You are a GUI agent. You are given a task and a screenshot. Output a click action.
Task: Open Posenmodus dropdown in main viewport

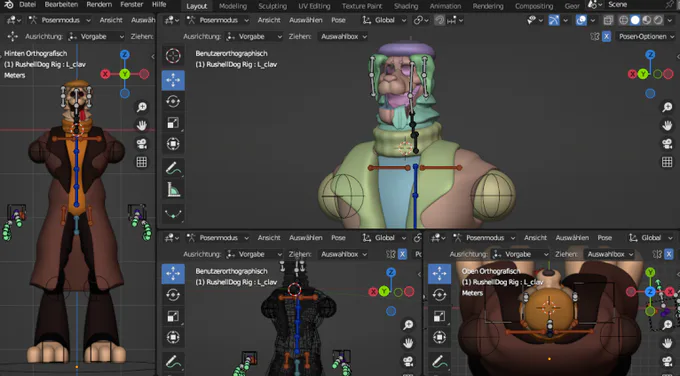pyautogui.click(x=217, y=20)
